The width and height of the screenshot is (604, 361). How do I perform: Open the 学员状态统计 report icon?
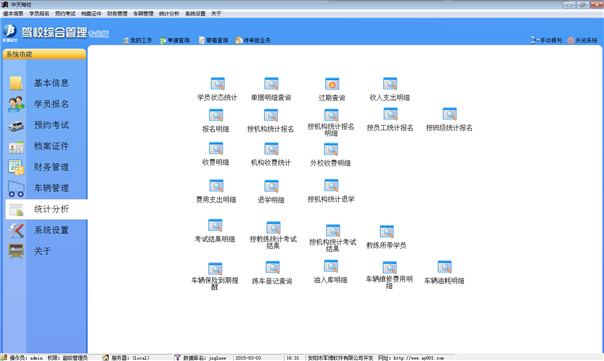click(217, 84)
